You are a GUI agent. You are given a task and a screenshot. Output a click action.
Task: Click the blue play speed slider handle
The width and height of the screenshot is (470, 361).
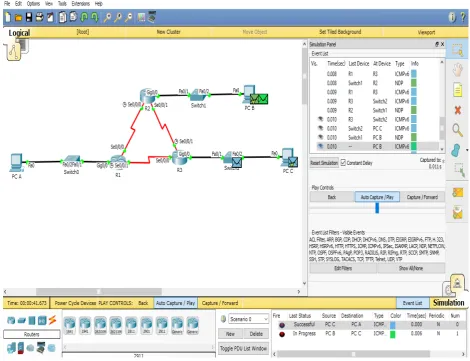(377, 208)
